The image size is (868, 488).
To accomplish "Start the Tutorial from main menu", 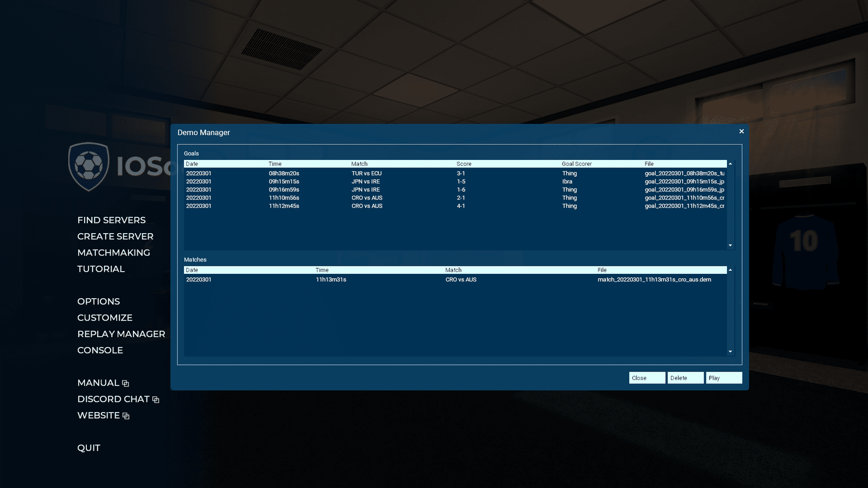I will coord(101,269).
